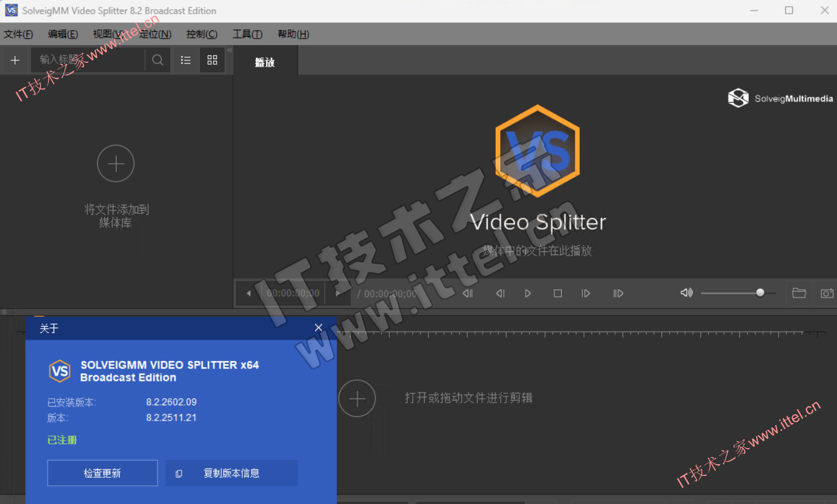Open the 控制 (Control) menu

(202, 34)
